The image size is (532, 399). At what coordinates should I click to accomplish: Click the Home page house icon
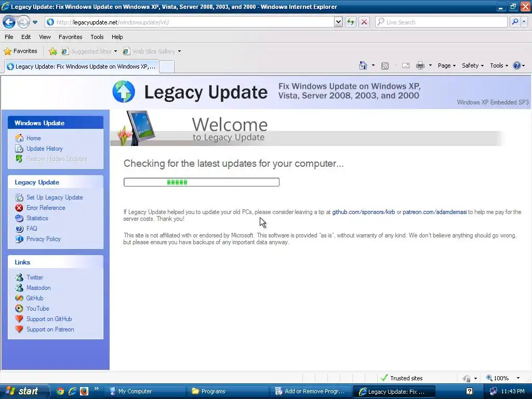click(x=363, y=65)
